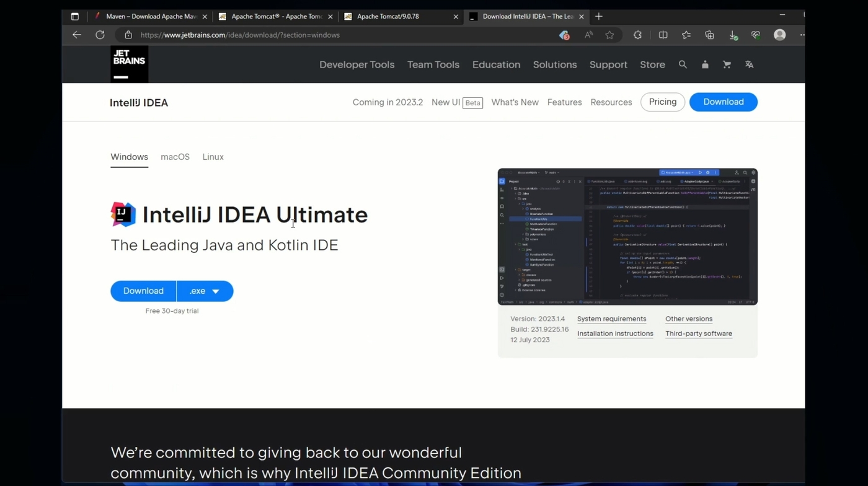Open a new browser tab
The height and width of the screenshot is (486, 868).
click(x=598, y=17)
